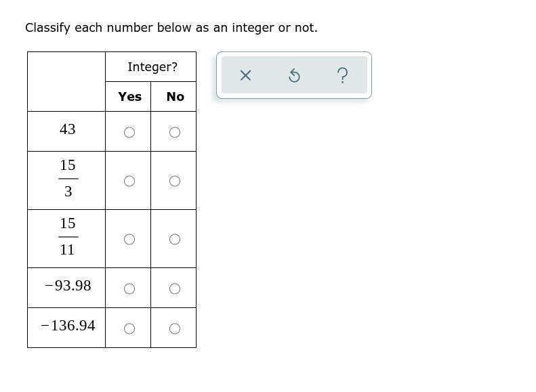The image size is (536, 392).
Task: Select Yes for the fraction 15 over 3
Action: pos(129,181)
